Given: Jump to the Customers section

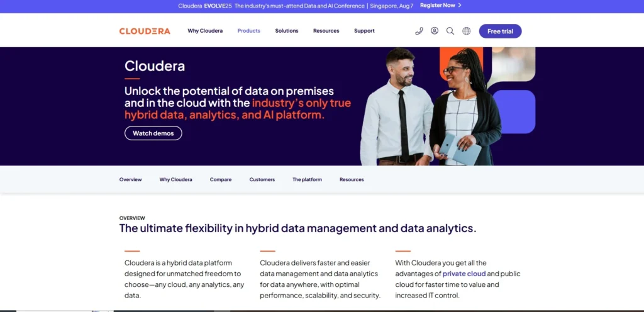Looking at the screenshot, I should pos(262,179).
